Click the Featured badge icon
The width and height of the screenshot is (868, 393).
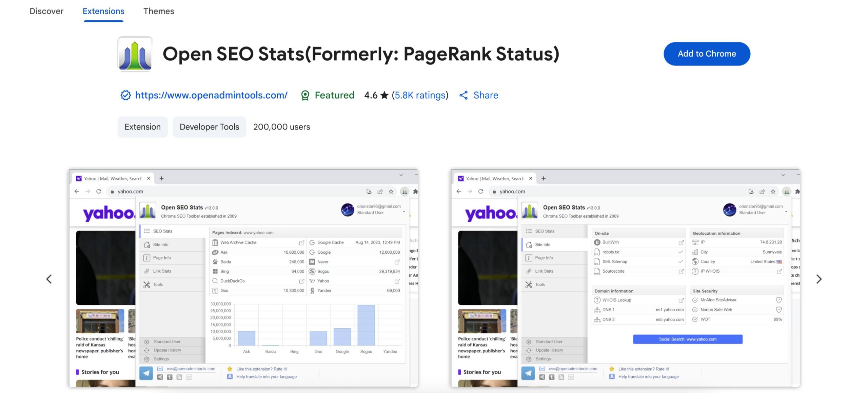click(305, 95)
